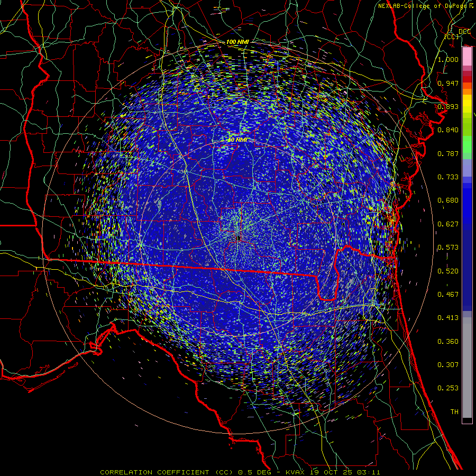
Task: Click the 0.573 legend value
Action: 448,248
